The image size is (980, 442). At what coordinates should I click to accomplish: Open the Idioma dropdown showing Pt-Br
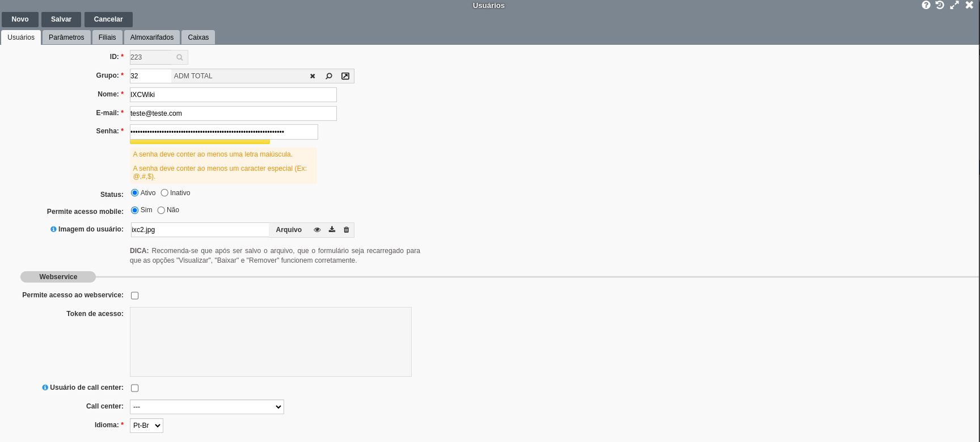click(146, 426)
